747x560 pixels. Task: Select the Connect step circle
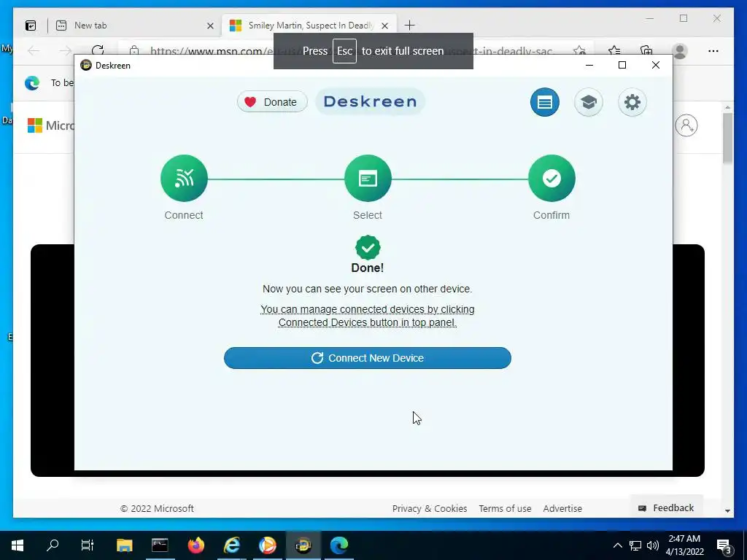point(184,178)
